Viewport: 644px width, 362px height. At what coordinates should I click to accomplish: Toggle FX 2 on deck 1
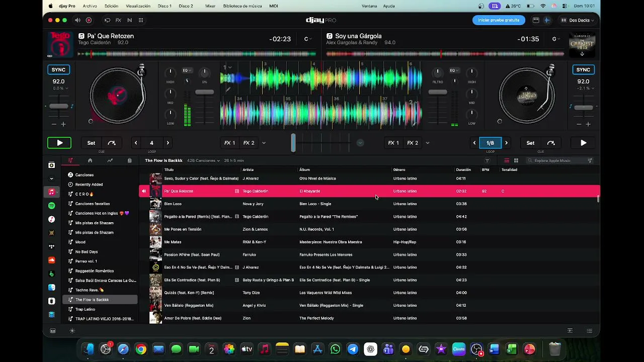[249, 143]
